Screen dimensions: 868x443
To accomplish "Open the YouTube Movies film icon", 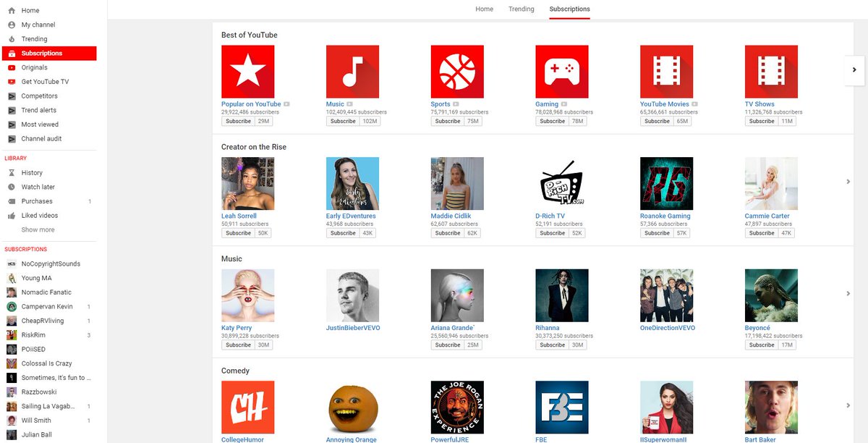I will click(667, 72).
